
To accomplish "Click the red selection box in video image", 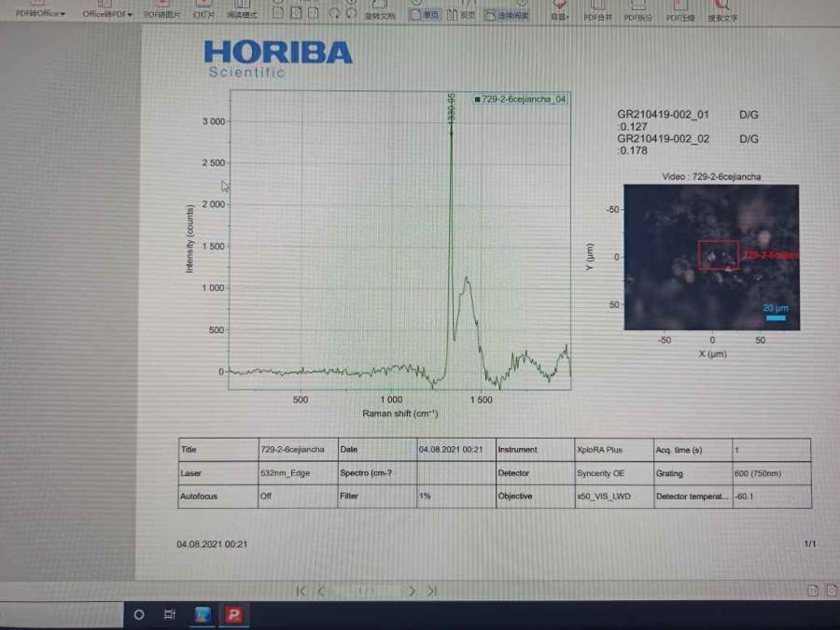I will click(x=719, y=255).
